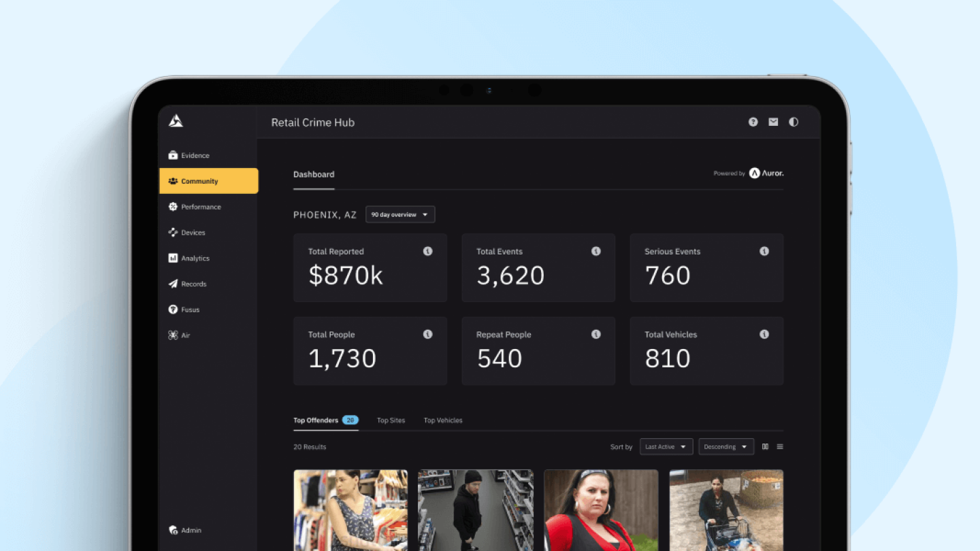This screenshot has height=551, width=980.
Task: Toggle the dark/light contrast theme icon
Action: [x=794, y=122]
